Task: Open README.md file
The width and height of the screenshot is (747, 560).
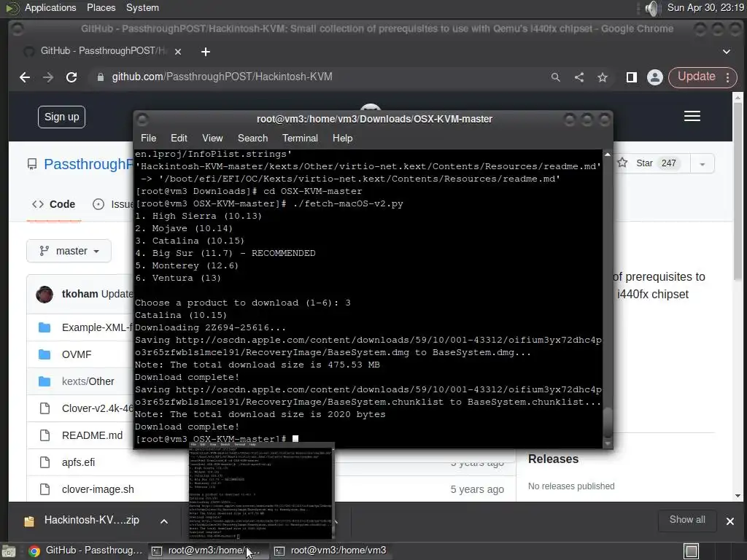Action: [92, 435]
